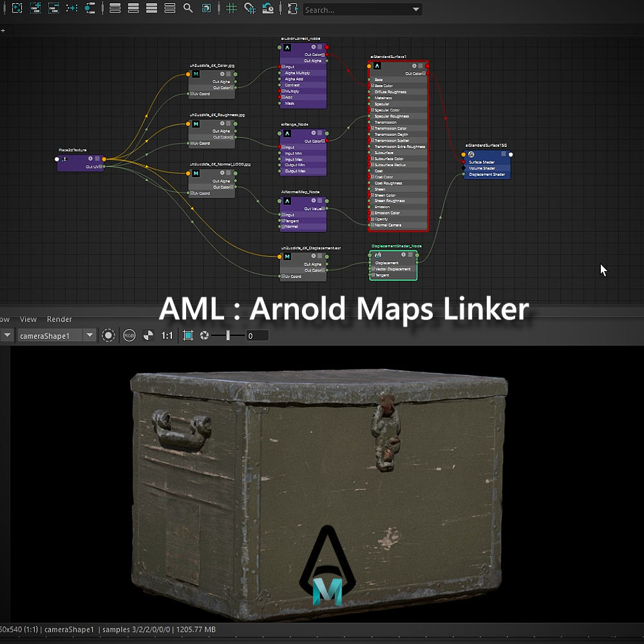Viewport: 644px width, 644px height.
Task: Expand the Base Color attribute on aiStandardSurface1
Action: [x=372, y=86]
